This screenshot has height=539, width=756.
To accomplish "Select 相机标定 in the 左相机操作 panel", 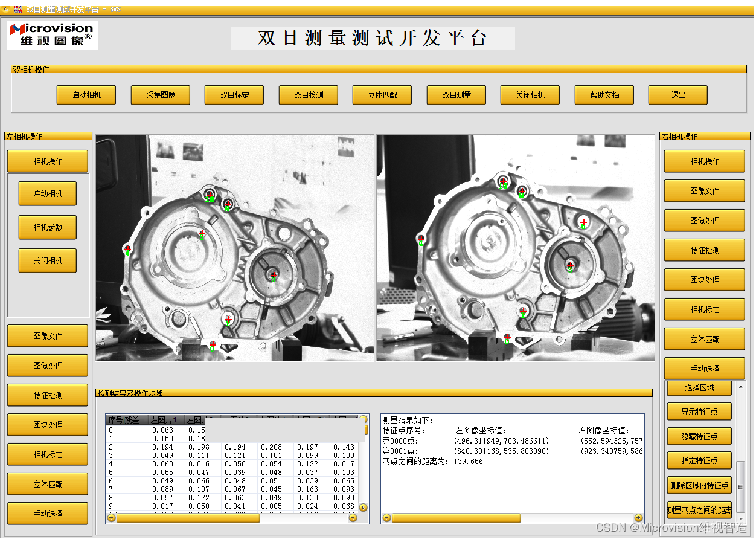I will 48,454.
